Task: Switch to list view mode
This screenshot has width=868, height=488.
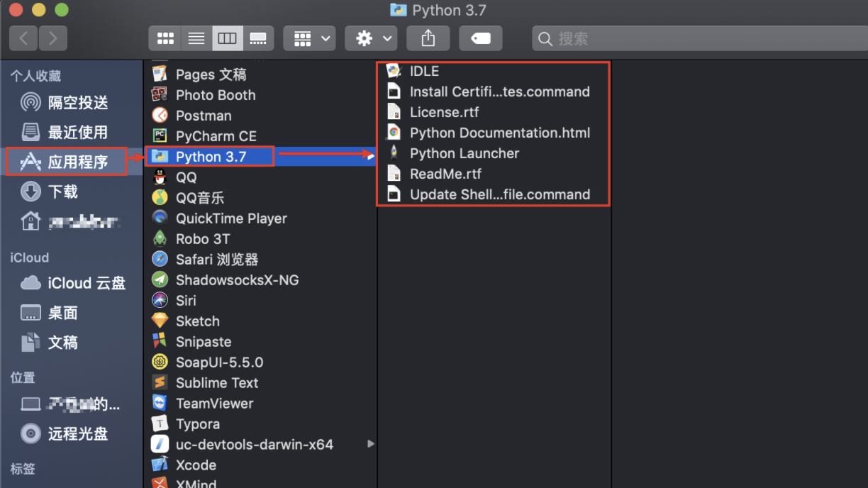Action: coord(196,38)
